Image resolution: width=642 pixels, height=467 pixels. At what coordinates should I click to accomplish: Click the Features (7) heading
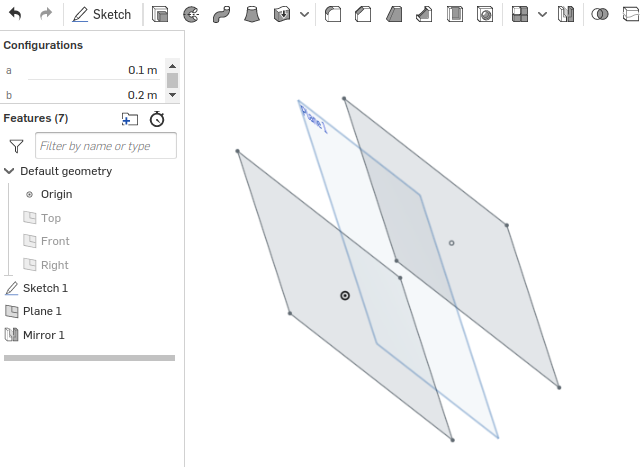36,118
